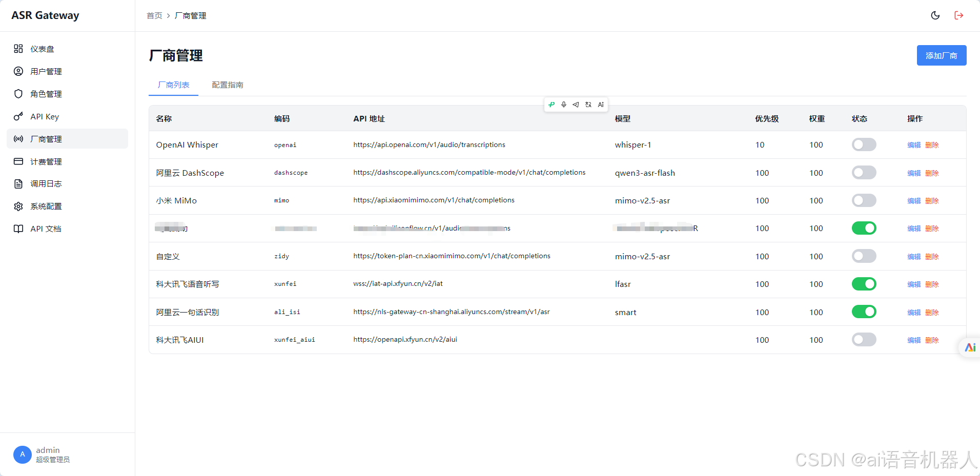
Task: Click the dashscope code cell
Action: click(x=291, y=173)
